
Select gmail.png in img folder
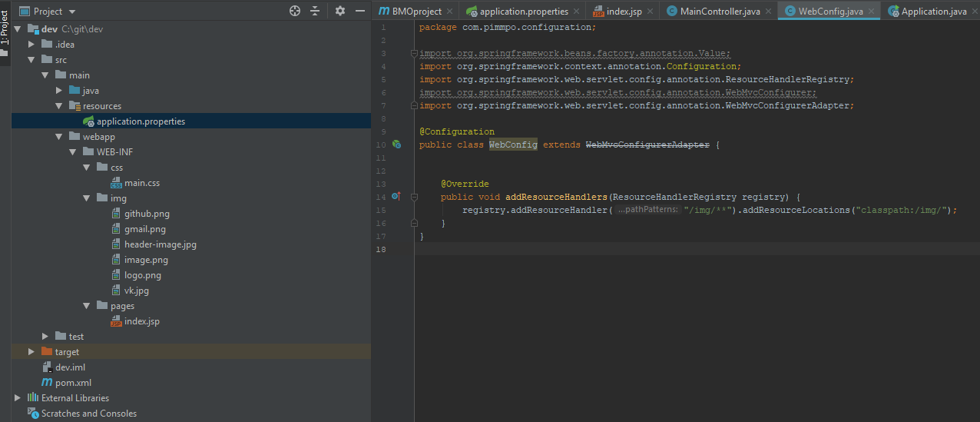(145, 229)
